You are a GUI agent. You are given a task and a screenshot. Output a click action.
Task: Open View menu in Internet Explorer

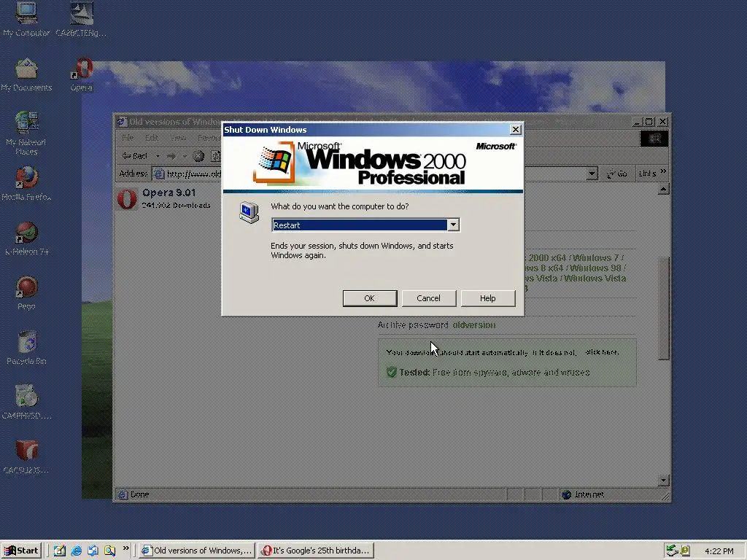pos(178,138)
